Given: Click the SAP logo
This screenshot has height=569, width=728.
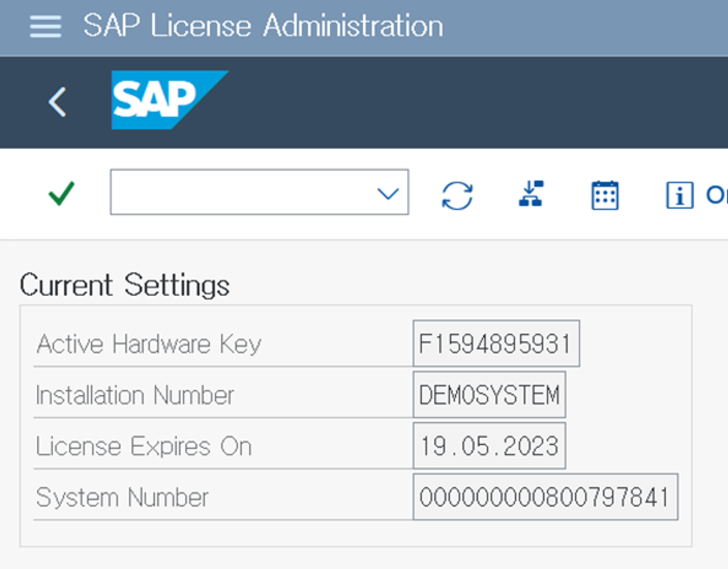Looking at the screenshot, I should 169,100.
